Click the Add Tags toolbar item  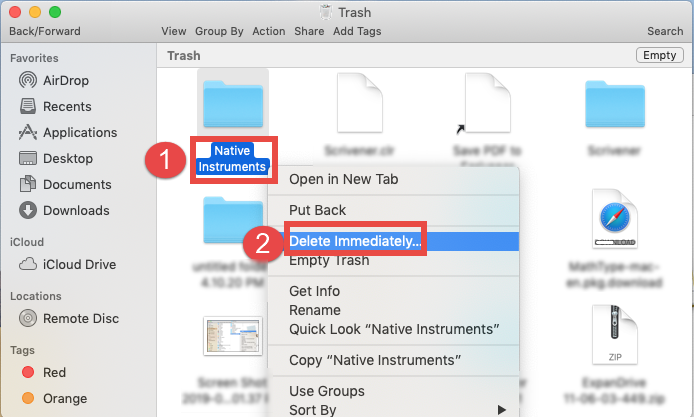click(357, 31)
